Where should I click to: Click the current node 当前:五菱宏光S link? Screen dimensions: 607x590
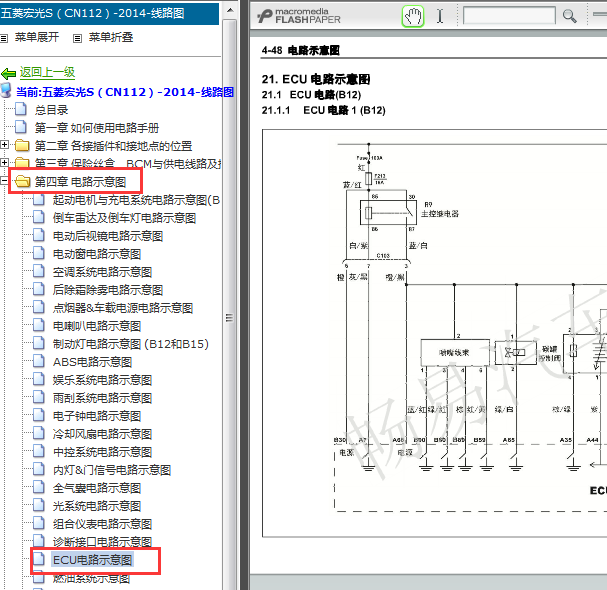coord(125,92)
